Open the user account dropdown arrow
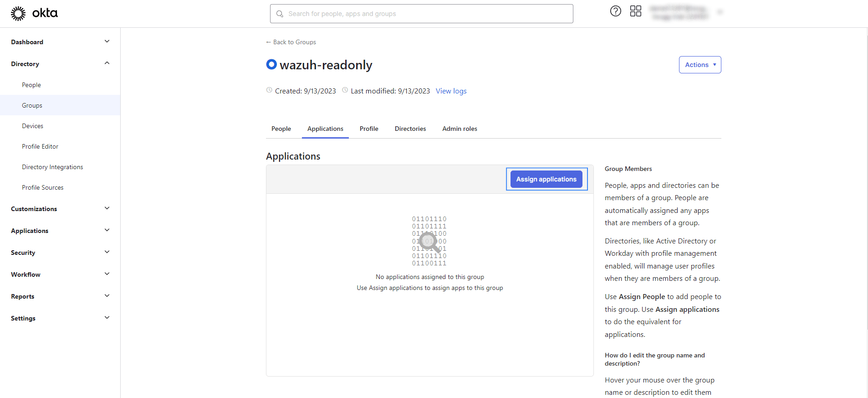The width and height of the screenshot is (868, 398). (720, 12)
